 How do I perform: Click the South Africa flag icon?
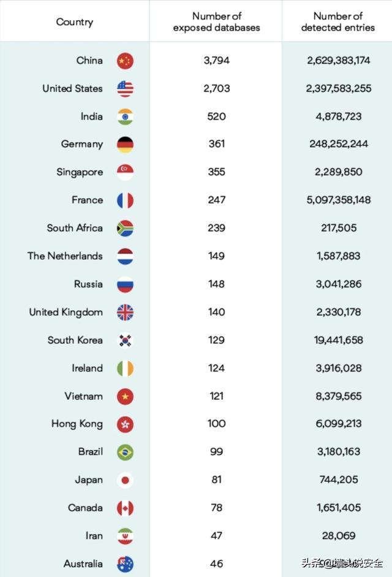click(x=125, y=228)
